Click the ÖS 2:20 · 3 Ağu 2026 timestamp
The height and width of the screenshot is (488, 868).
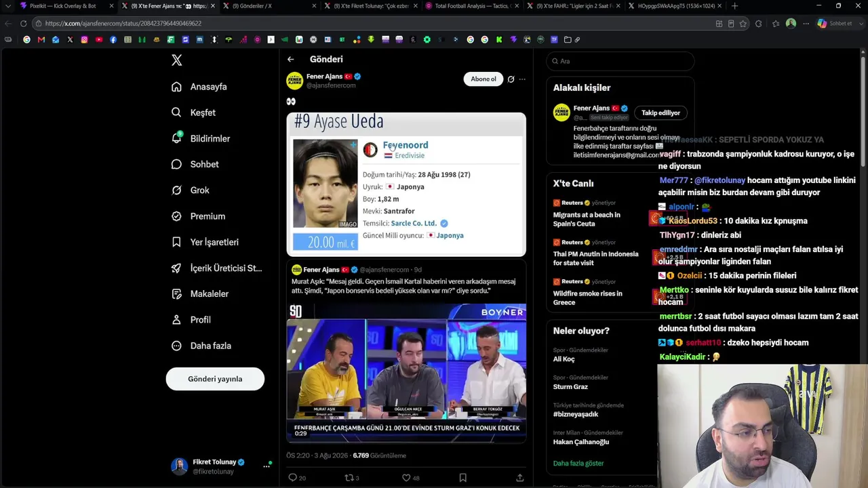pos(317,455)
